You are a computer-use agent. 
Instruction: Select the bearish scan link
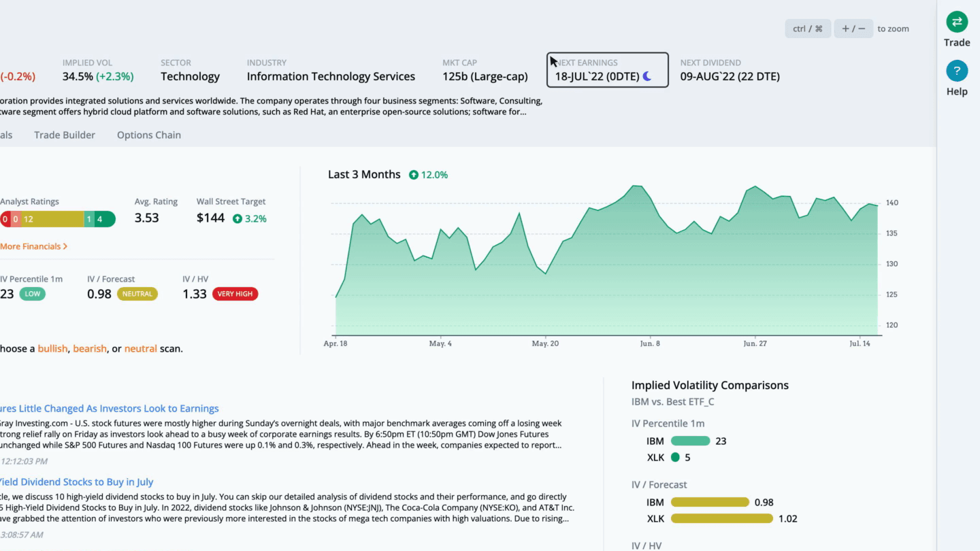(90, 348)
